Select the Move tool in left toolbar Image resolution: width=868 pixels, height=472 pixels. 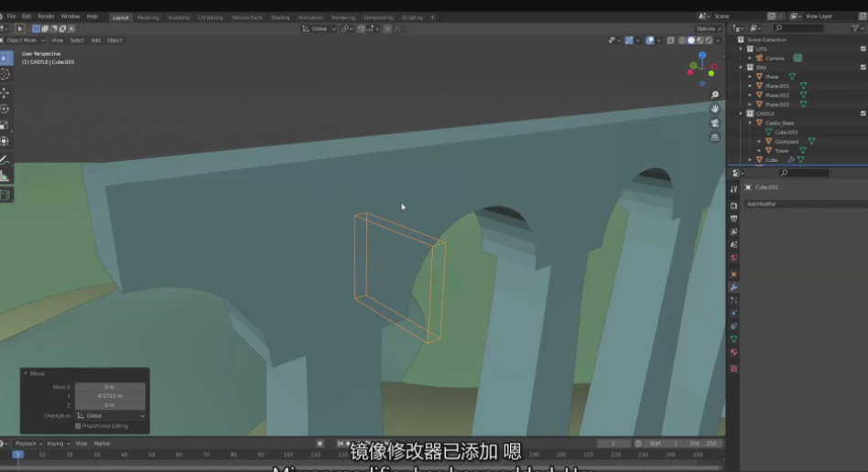click(x=5, y=93)
